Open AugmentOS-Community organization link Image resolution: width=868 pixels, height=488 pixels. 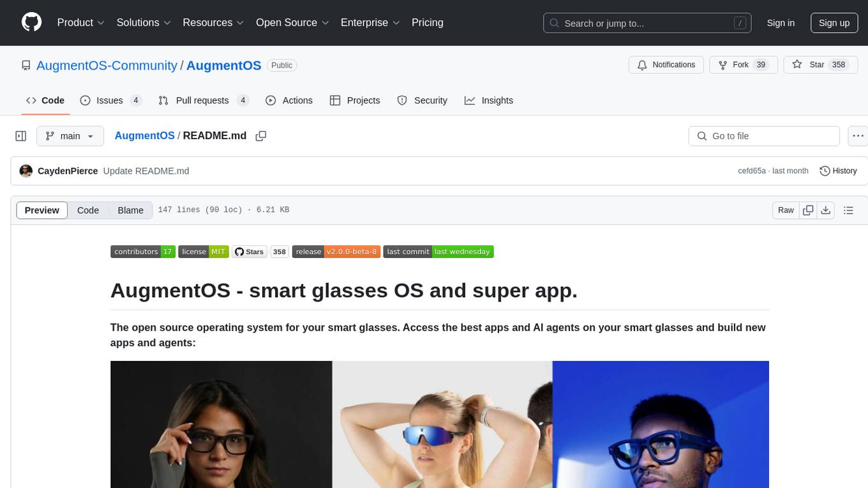[x=107, y=65]
